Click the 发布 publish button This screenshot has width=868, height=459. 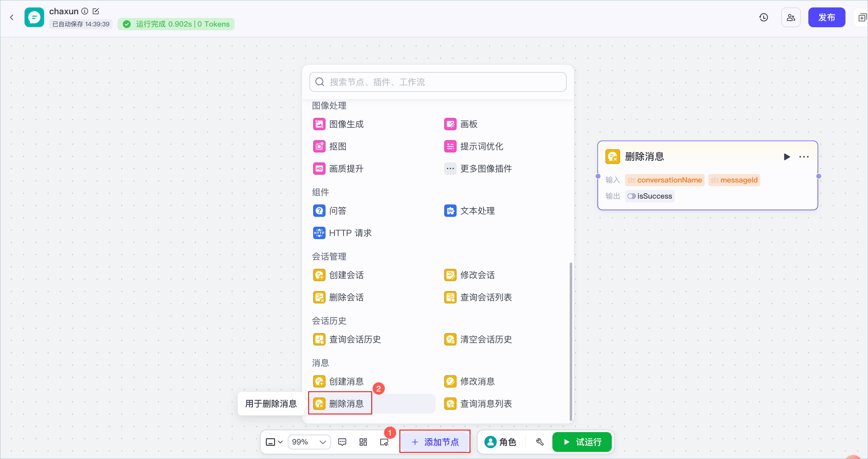click(826, 18)
